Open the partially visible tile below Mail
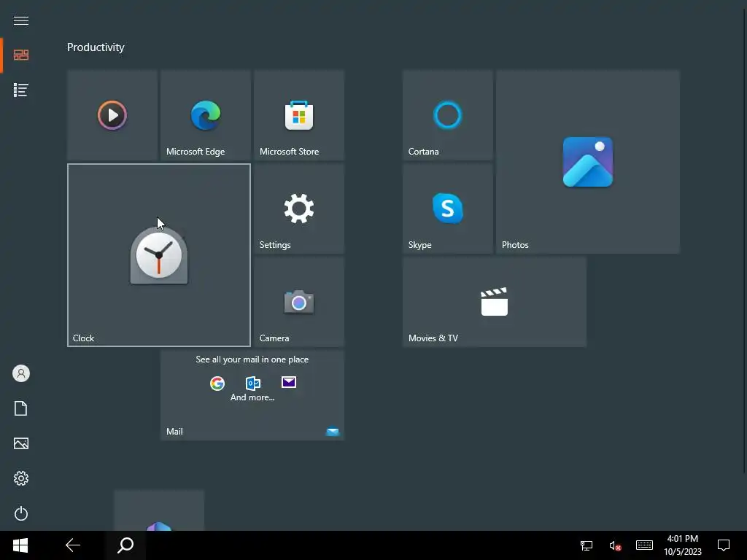The height and width of the screenshot is (560, 747). tap(158, 510)
